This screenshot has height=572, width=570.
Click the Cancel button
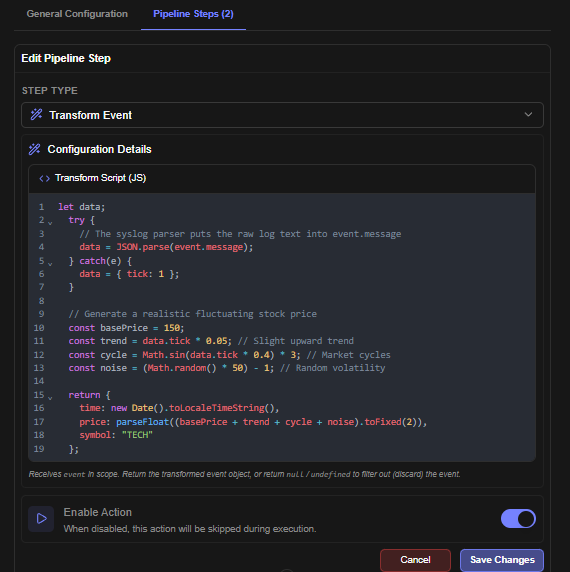[415, 560]
